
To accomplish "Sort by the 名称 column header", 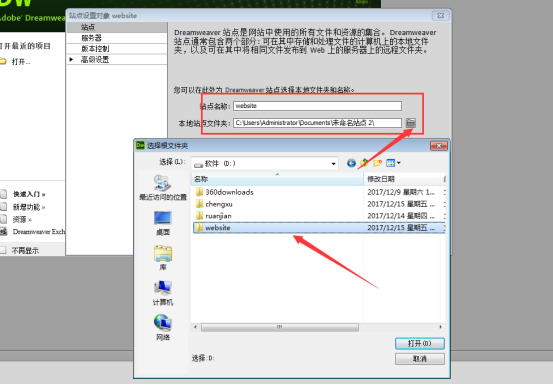I will pos(277,179).
